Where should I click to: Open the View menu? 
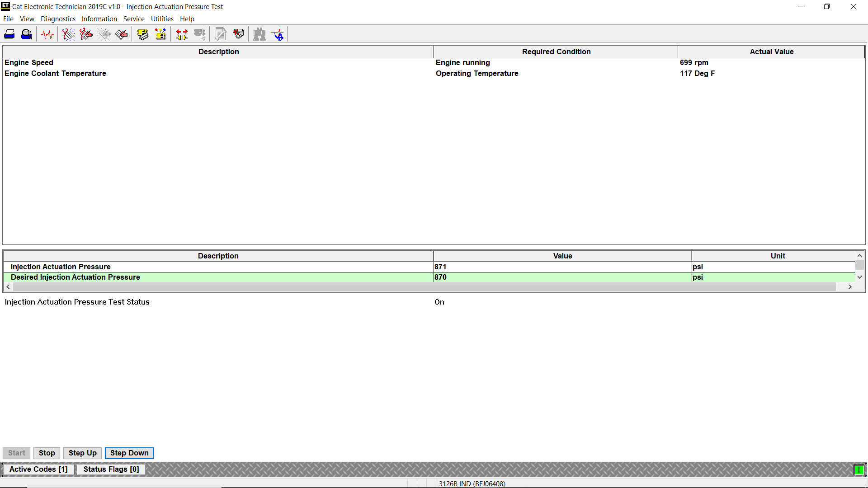tap(27, 19)
